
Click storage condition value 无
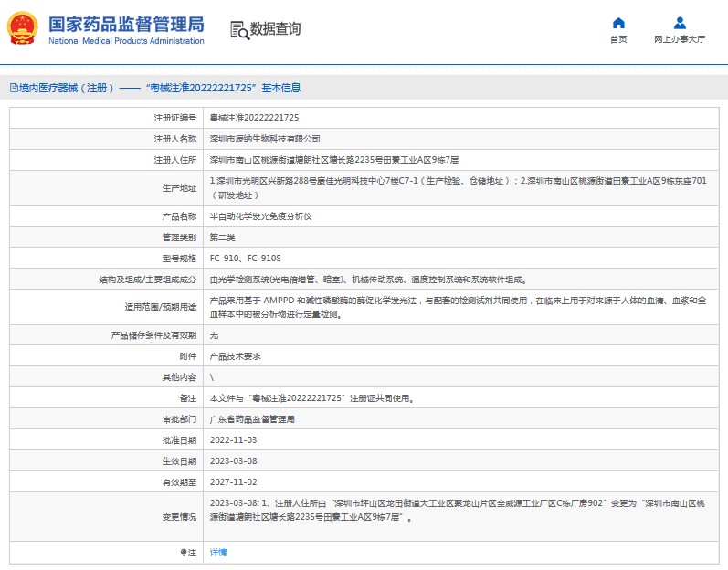214,335
